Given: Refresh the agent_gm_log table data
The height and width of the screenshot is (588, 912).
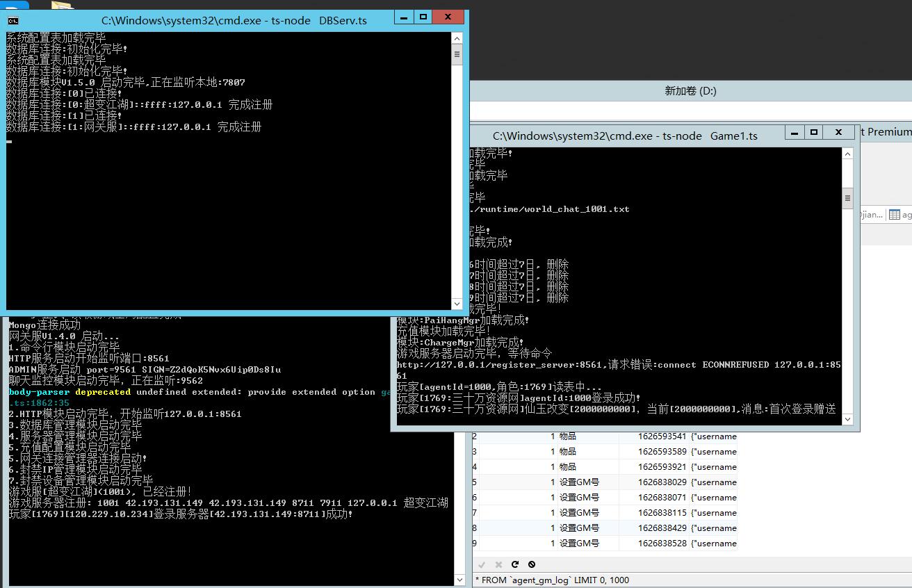Looking at the screenshot, I should 515,564.
